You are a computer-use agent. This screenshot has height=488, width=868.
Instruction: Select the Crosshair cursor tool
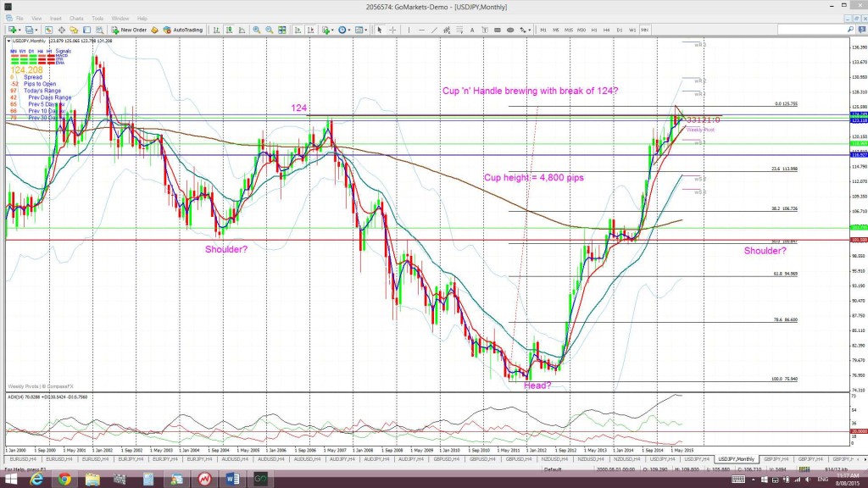point(392,30)
